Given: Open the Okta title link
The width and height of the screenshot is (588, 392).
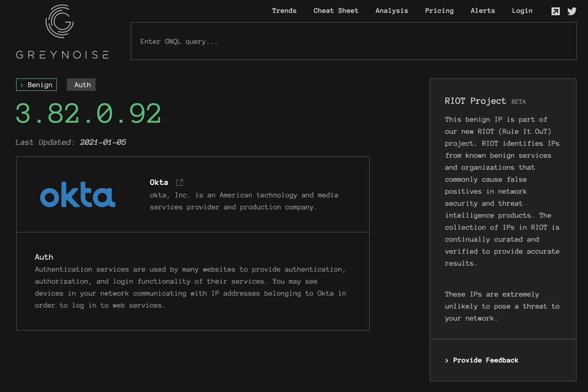Looking at the screenshot, I should (159, 182).
